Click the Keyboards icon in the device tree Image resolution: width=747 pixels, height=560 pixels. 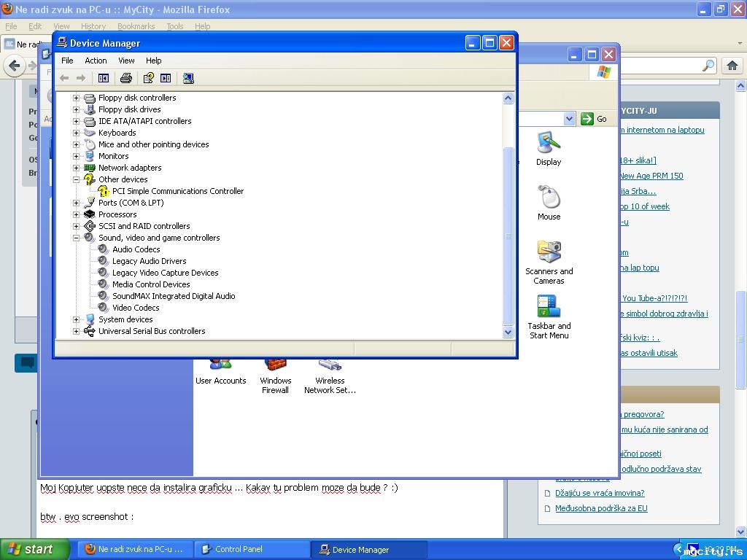(90, 133)
